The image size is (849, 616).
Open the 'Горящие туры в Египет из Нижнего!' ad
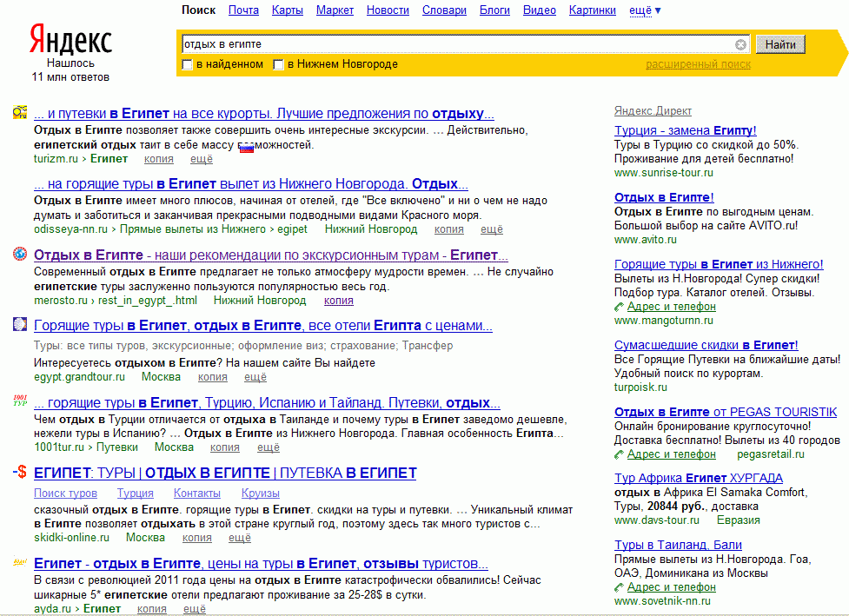pos(719,265)
